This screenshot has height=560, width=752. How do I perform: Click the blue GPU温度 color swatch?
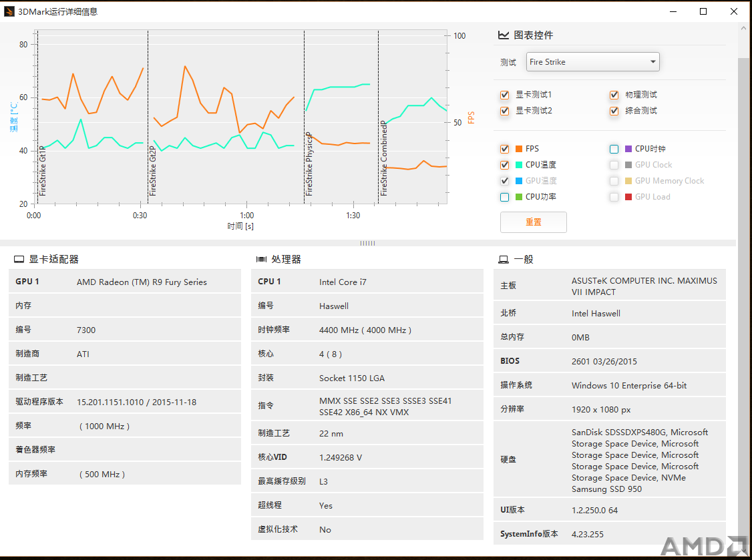[519, 181]
